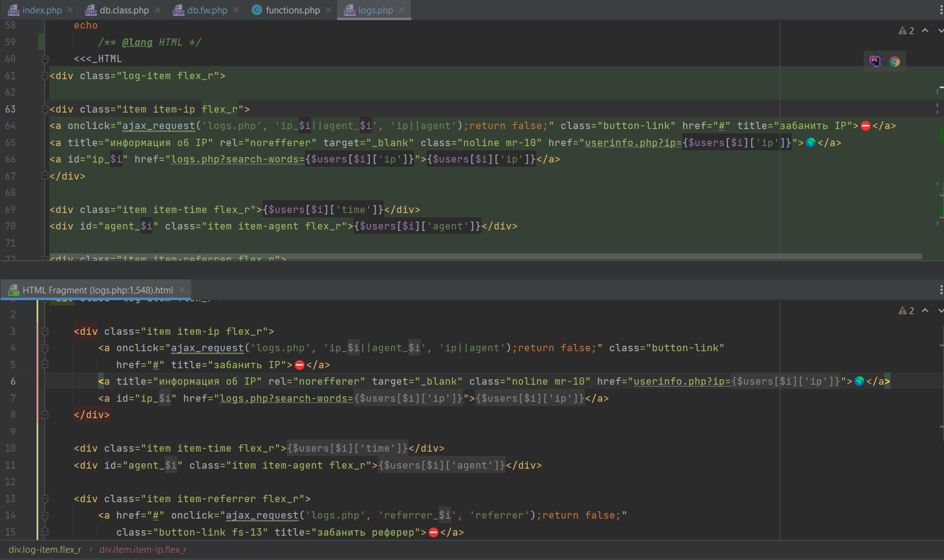Click red no-entry emoji on fragment line 15

click(x=433, y=533)
